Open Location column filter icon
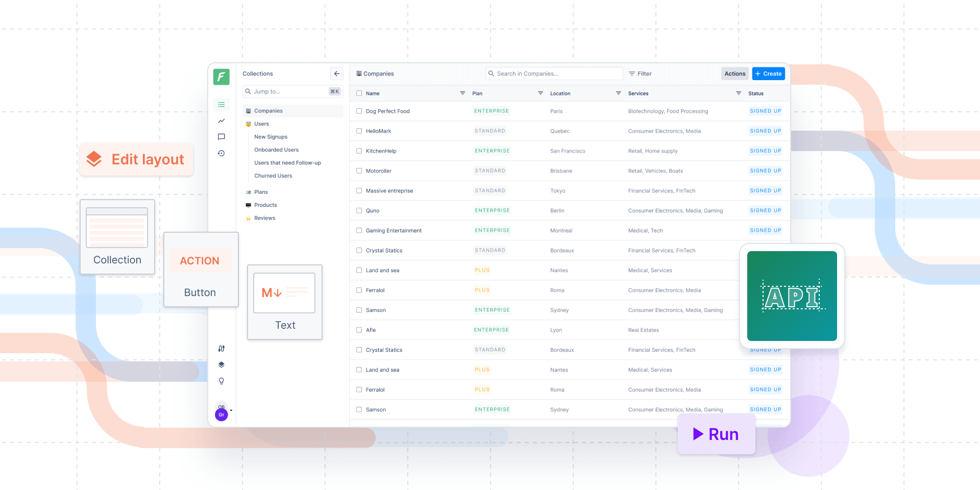Screen dimensions: 980x490 (619, 93)
